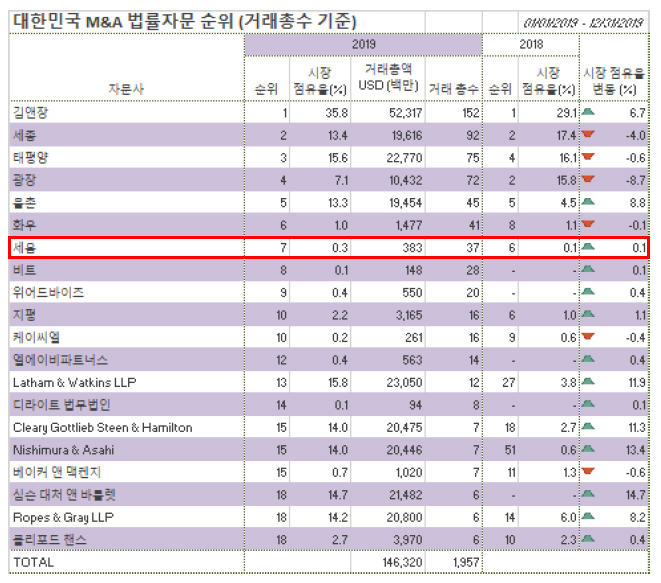Click the date range 01/01/2019 - 12/31/2019
The height and width of the screenshot is (583, 661).
(583, 23)
